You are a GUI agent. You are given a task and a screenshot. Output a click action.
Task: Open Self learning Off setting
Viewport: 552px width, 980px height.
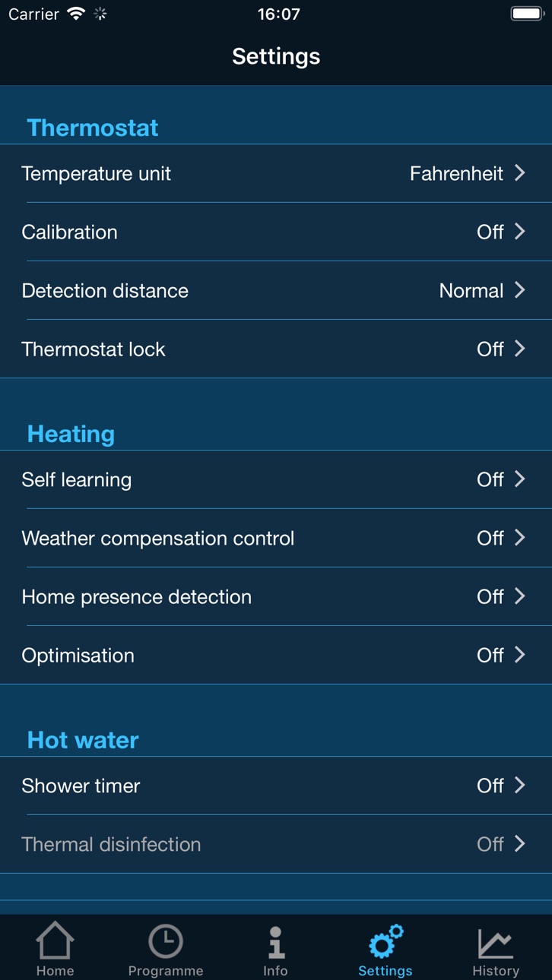coord(276,479)
